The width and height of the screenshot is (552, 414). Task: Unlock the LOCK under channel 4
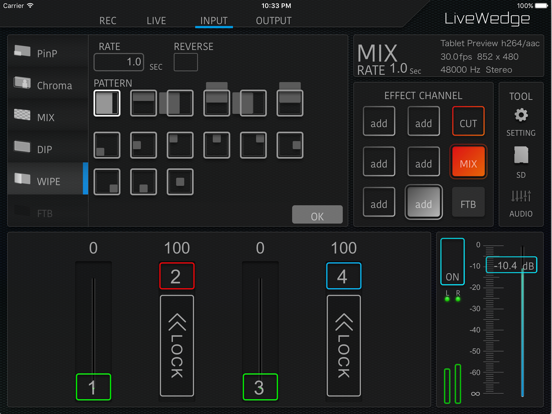point(344,346)
